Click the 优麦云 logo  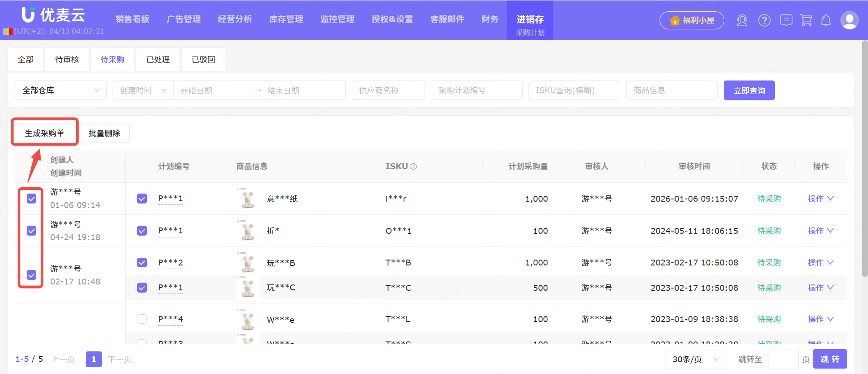53,15
